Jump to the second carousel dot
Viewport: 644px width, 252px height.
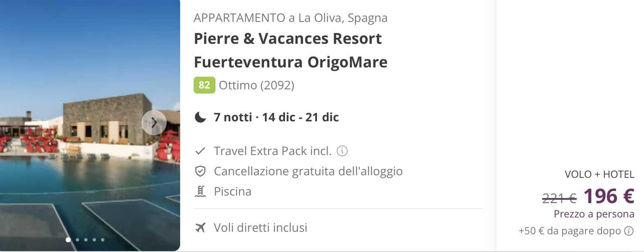click(x=77, y=240)
